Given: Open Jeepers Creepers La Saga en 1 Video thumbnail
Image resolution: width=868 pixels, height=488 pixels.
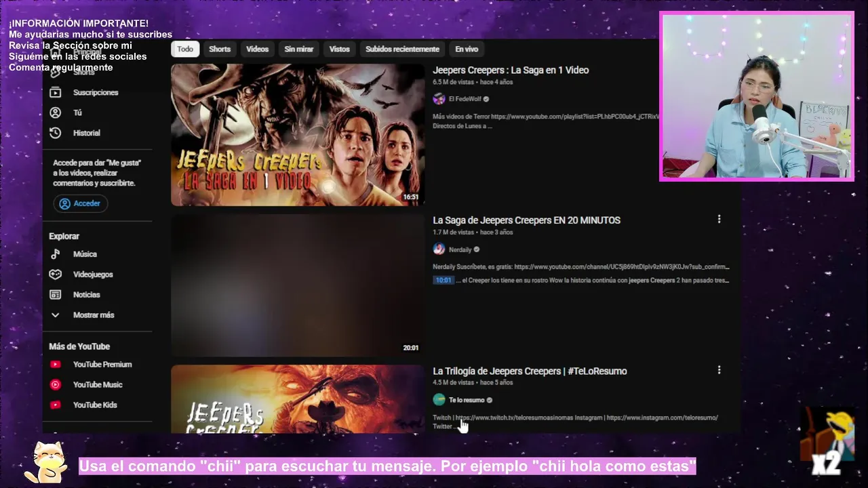Looking at the screenshot, I should 298,135.
